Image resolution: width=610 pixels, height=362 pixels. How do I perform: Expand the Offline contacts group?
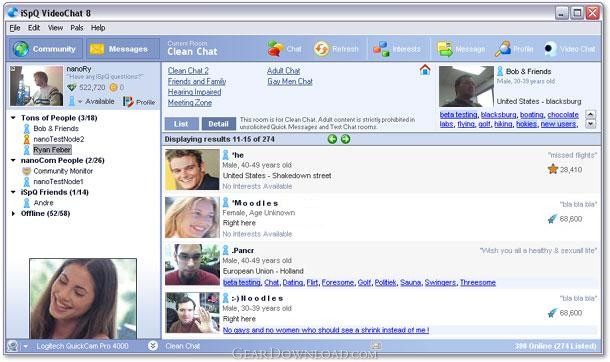pos(13,213)
